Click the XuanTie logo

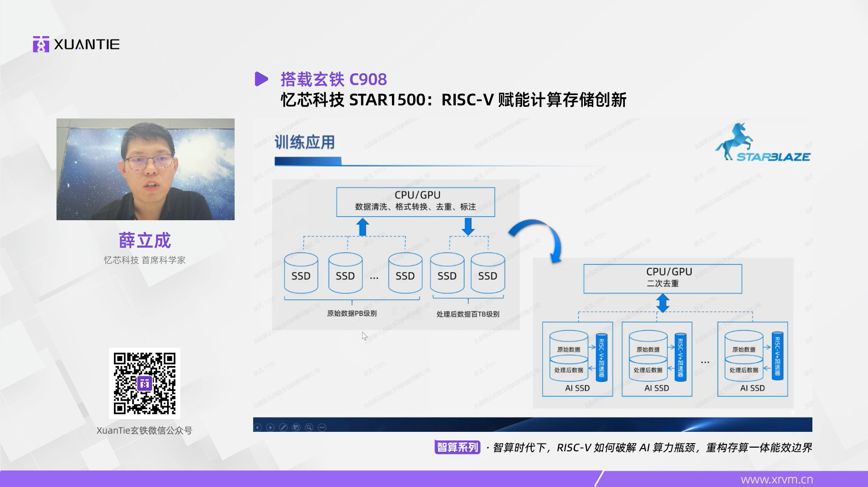[76, 44]
